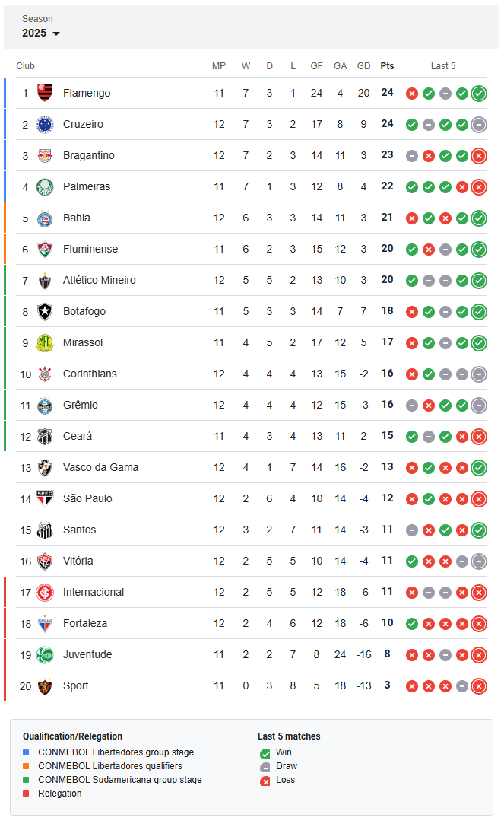Click the GD column header
This screenshot has width=504, height=827.
coord(364,66)
